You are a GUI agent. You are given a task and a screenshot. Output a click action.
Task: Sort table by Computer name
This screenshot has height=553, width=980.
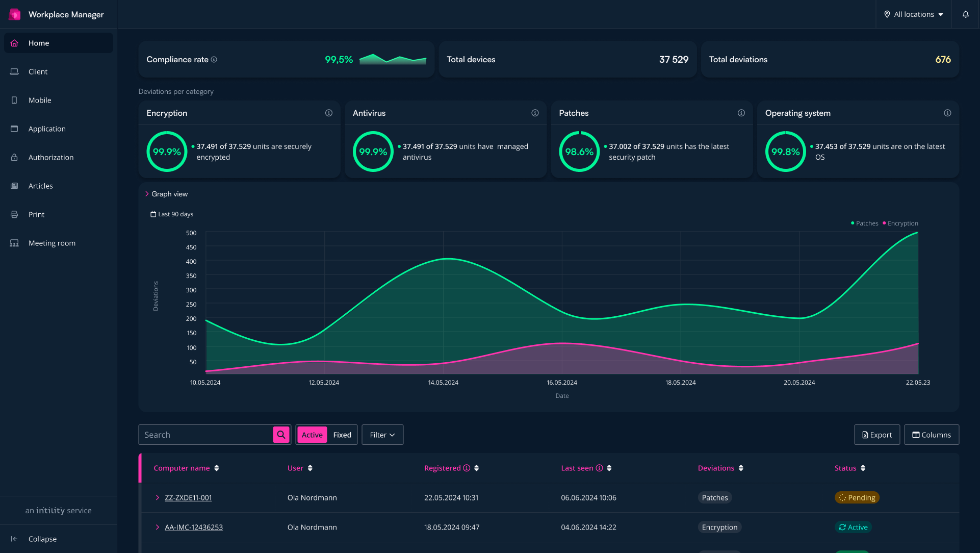[217, 468]
